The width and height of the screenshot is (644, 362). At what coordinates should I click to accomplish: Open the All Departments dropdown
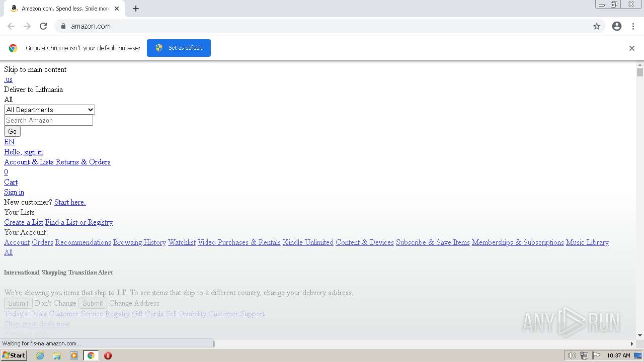(x=49, y=110)
